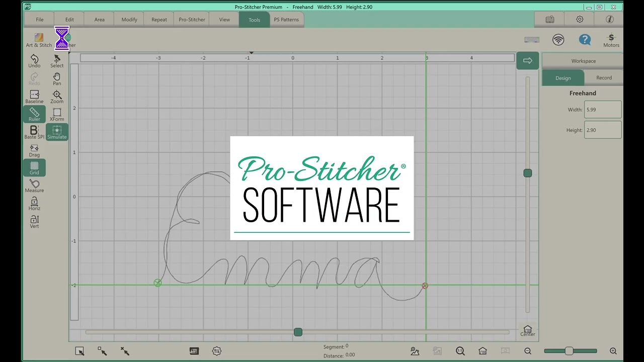Open the blue Help question icon
The height and width of the screenshot is (362, 644).
point(585,40)
